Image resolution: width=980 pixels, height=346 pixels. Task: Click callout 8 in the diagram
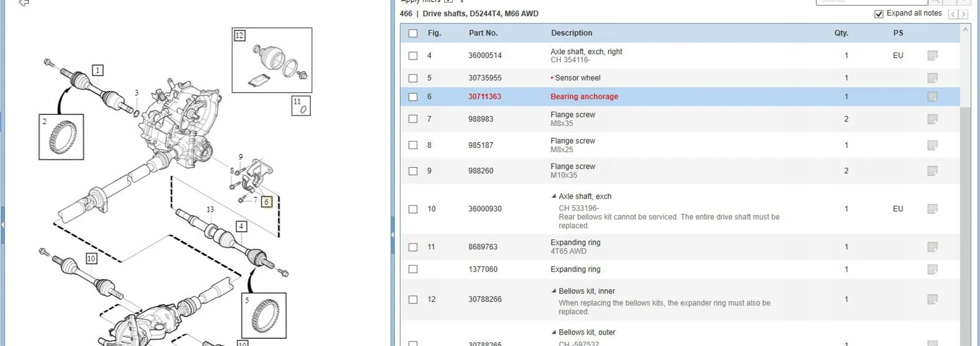(232, 171)
